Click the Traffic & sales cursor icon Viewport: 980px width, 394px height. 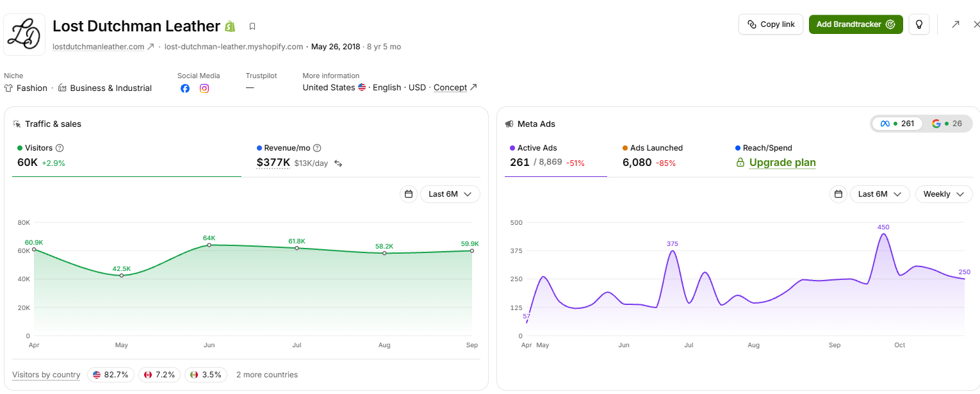[x=17, y=124]
